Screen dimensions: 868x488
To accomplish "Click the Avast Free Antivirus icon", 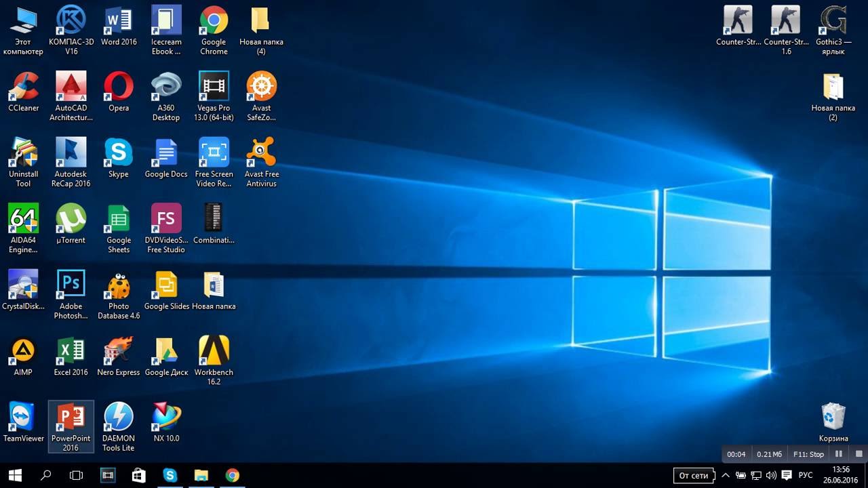I will (x=261, y=163).
